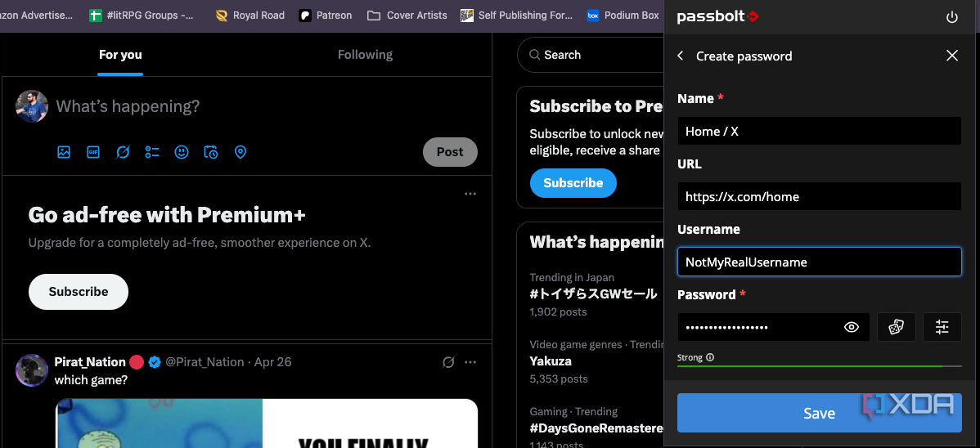
Task: Open the #DaysGoneRemastered trend
Action: tap(596, 428)
